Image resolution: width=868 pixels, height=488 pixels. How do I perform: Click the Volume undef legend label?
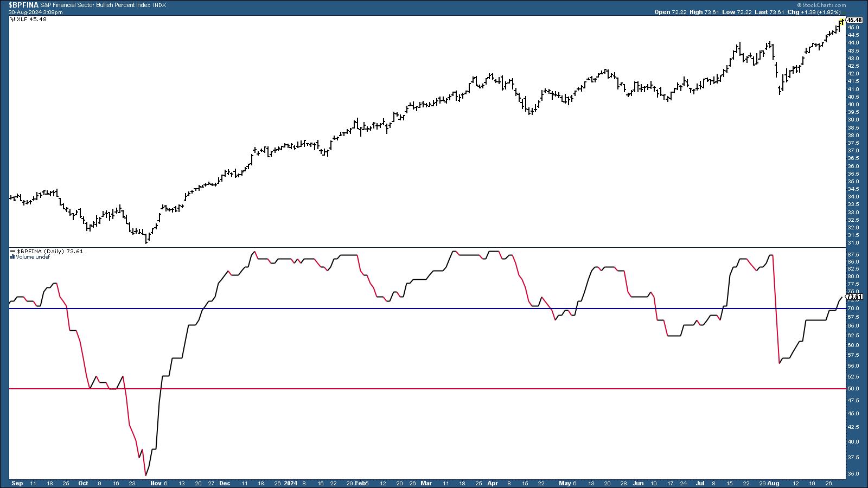(x=33, y=257)
